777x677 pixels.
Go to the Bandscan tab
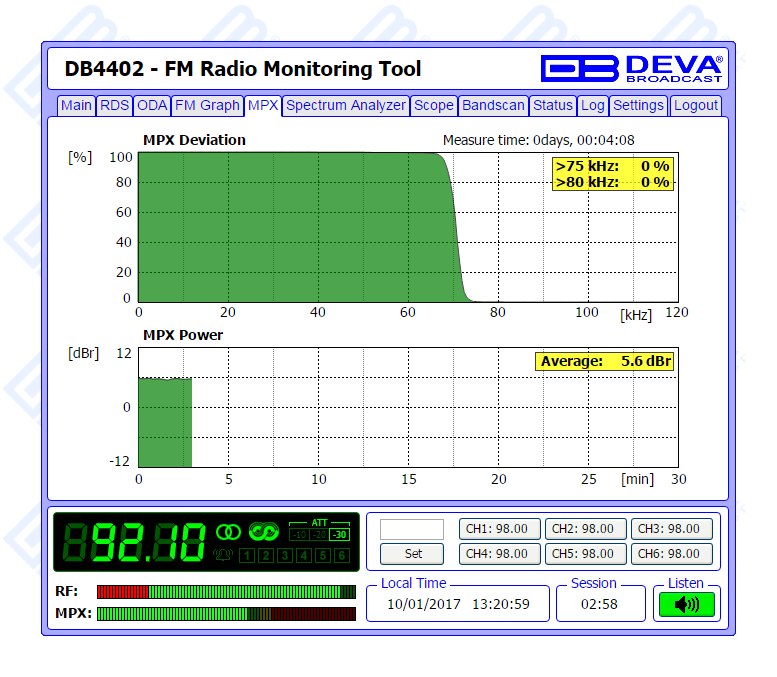point(493,105)
